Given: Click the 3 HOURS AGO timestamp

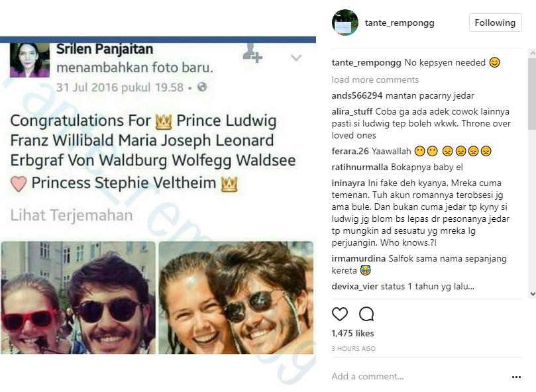Looking at the screenshot, I should 353,348.
